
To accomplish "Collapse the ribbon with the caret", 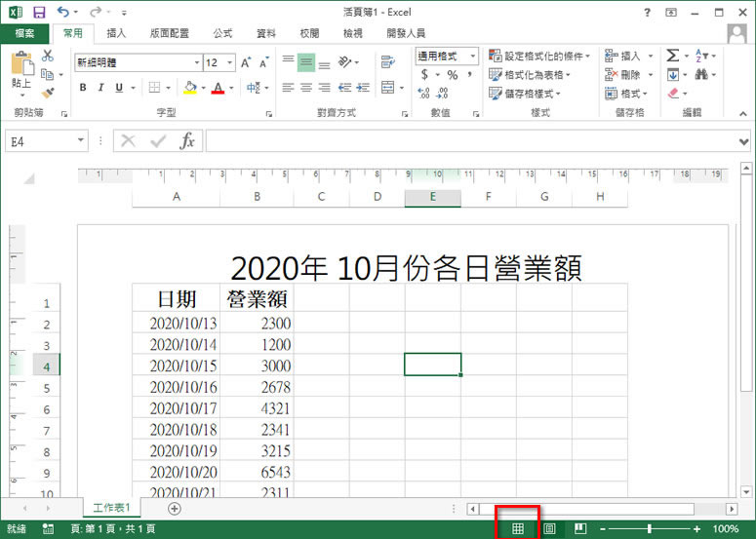I will [743, 114].
